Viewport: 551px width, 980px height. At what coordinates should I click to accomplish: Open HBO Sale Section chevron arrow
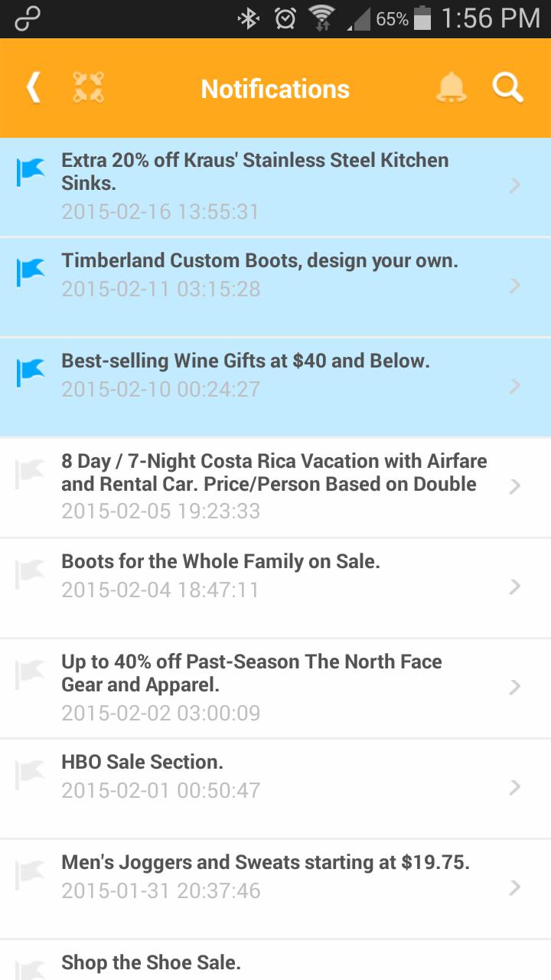click(x=515, y=787)
